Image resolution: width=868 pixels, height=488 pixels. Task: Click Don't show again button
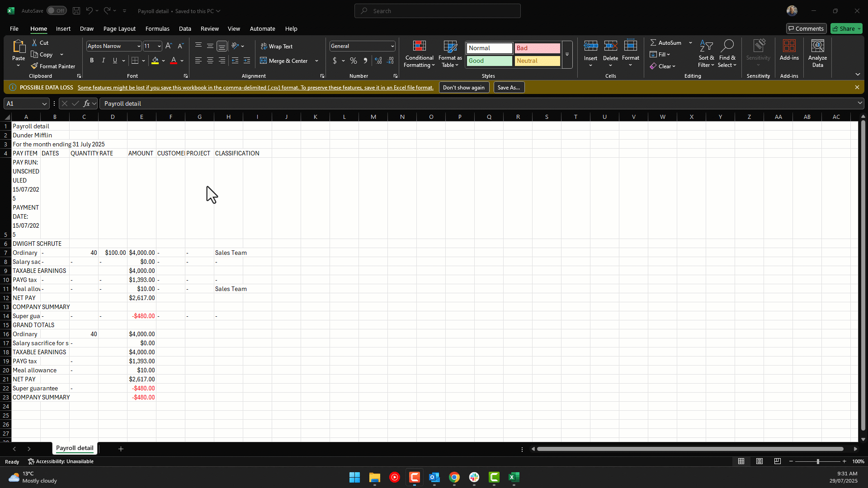click(464, 87)
